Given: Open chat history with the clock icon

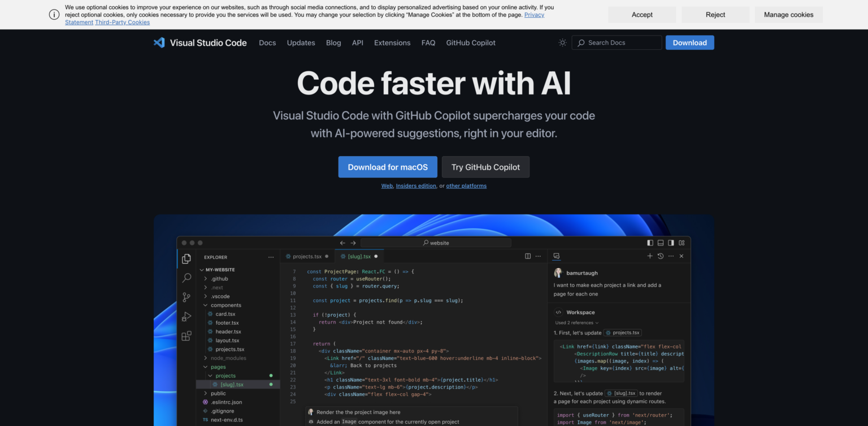Looking at the screenshot, I should click(x=661, y=256).
